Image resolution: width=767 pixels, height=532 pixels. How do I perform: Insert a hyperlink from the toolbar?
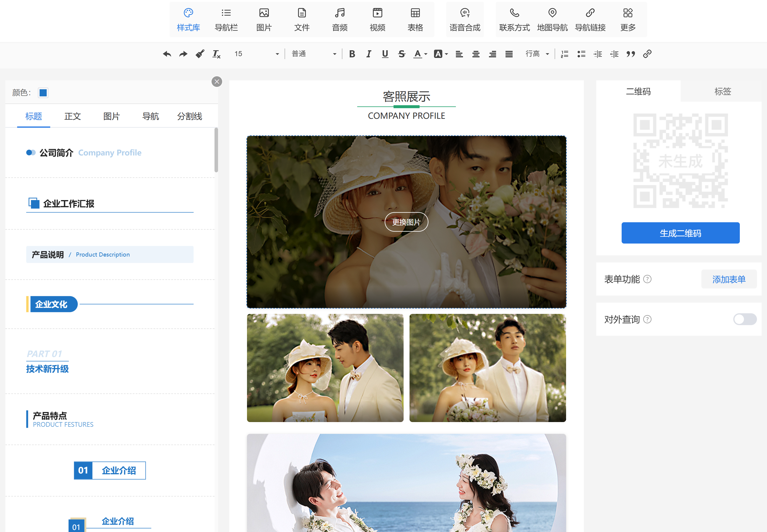click(647, 54)
